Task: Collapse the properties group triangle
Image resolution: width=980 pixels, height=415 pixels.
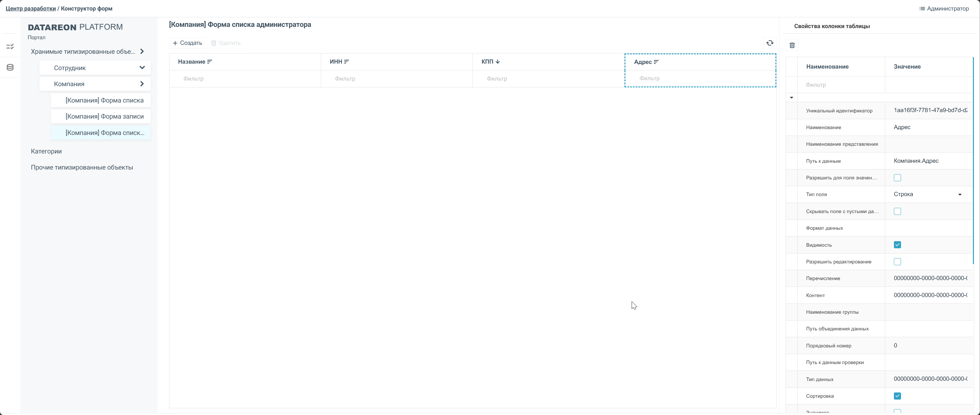Action: point(791,98)
